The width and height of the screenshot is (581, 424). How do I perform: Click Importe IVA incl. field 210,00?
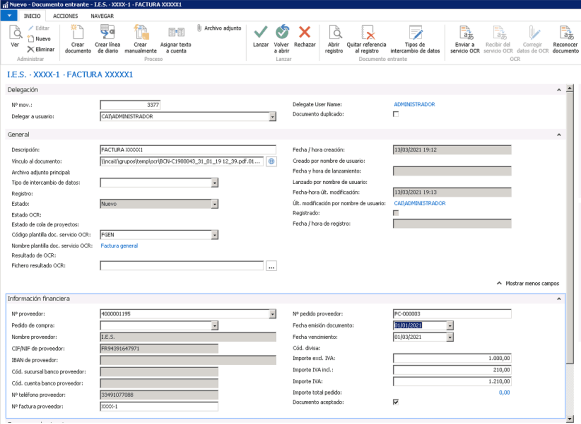[x=452, y=370]
